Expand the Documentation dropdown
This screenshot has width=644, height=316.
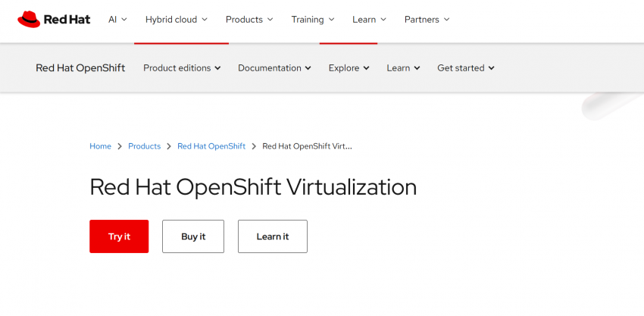click(x=274, y=67)
